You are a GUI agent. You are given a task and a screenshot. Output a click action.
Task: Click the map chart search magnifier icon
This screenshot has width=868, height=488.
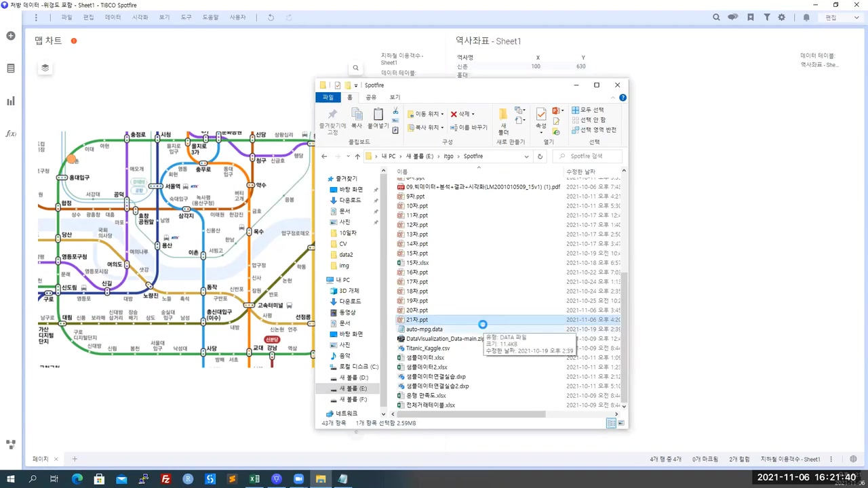click(355, 68)
